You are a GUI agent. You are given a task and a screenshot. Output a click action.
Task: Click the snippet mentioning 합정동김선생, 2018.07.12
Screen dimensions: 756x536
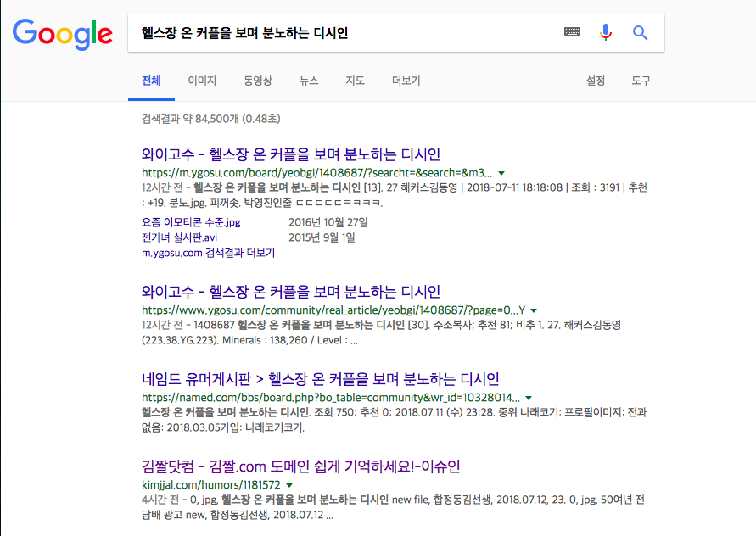pos(393,507)
